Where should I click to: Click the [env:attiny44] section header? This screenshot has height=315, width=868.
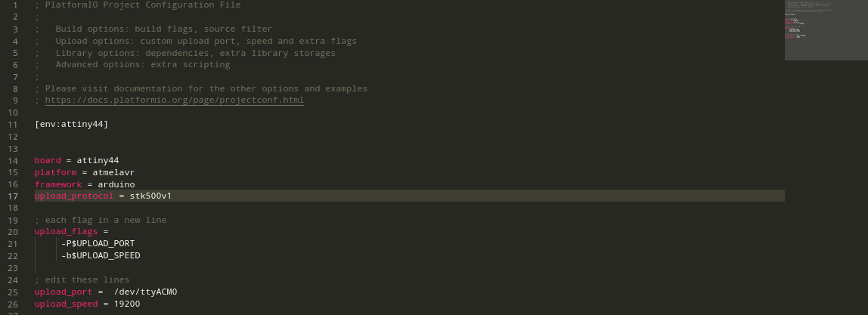click(x=71, y=125)
